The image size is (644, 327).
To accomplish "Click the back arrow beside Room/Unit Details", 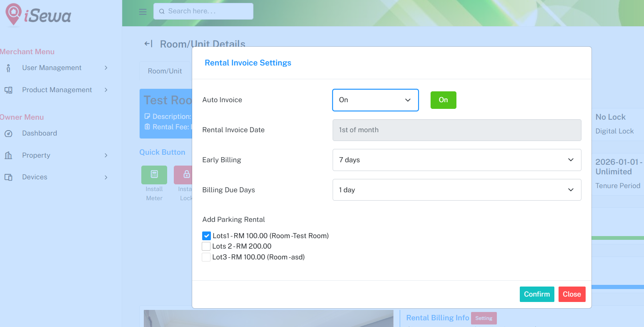I will [x=148, y=44].
